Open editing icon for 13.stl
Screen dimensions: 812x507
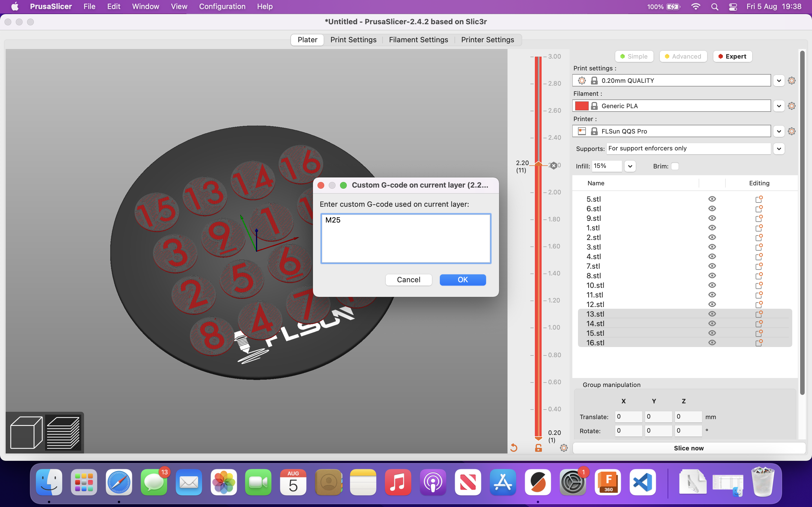tap(759, 314)
